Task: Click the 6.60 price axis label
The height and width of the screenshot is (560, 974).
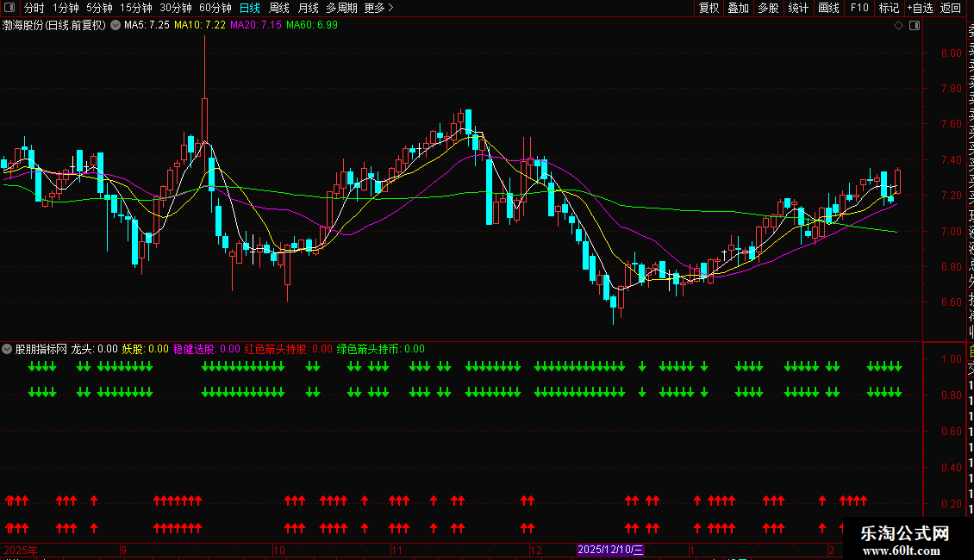Action: tap(951, 302)
